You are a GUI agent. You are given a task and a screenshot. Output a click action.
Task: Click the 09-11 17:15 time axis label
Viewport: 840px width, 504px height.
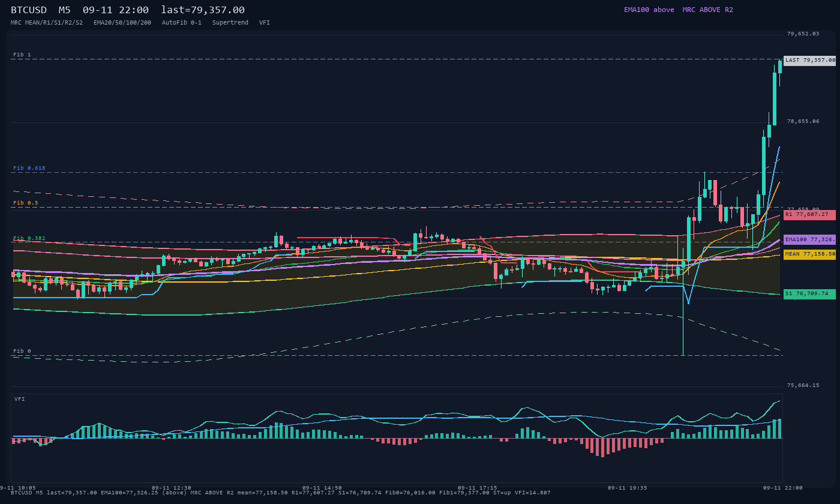coord(478,488)
